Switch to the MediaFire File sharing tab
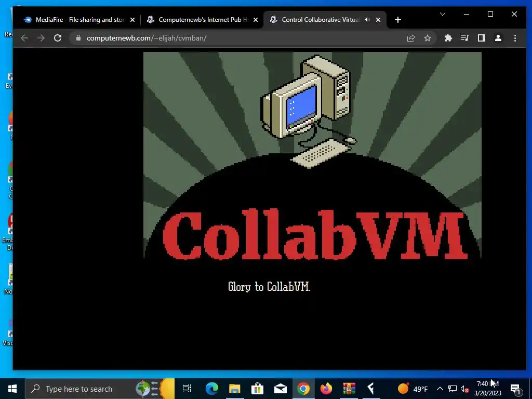Viewport: 532px width, 399px height. pyautogui.click(x=76, y=20)
